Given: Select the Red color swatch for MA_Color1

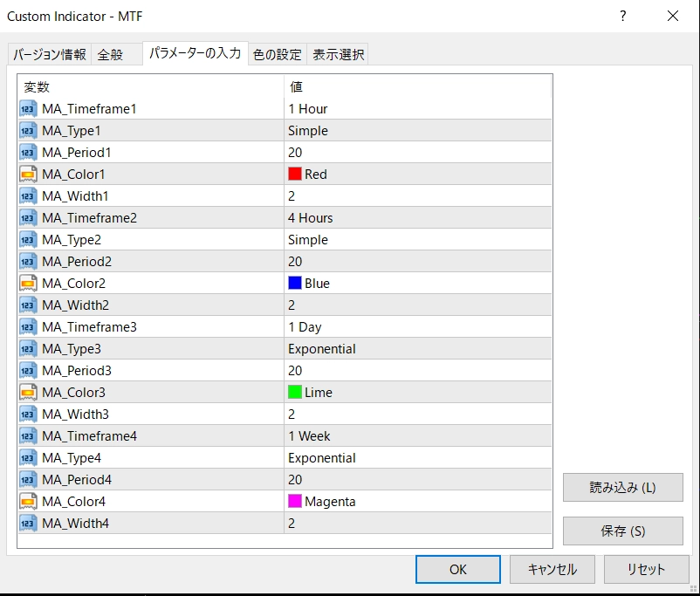Looking at the screenshot, I should (295, 175).
